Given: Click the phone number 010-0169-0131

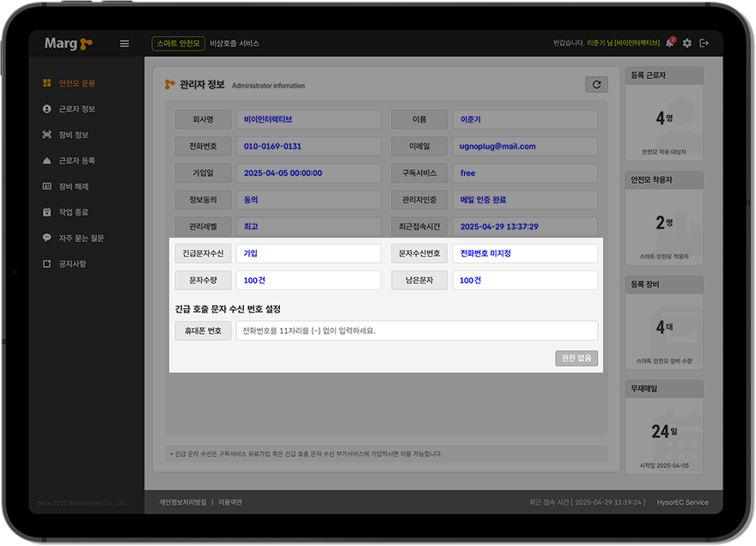Looking at the screenshot, I should coord(272,147).
